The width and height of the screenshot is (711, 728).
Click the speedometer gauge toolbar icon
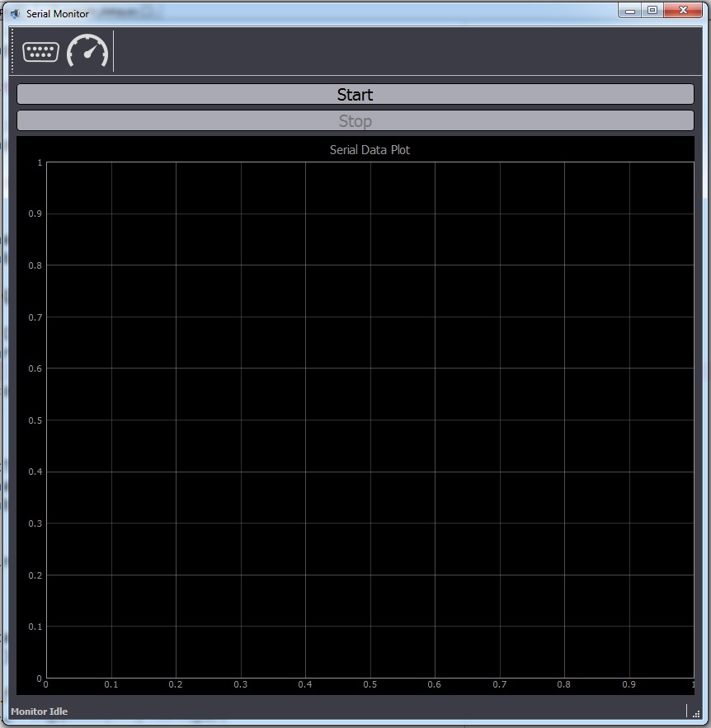click(x=87, y=50)
